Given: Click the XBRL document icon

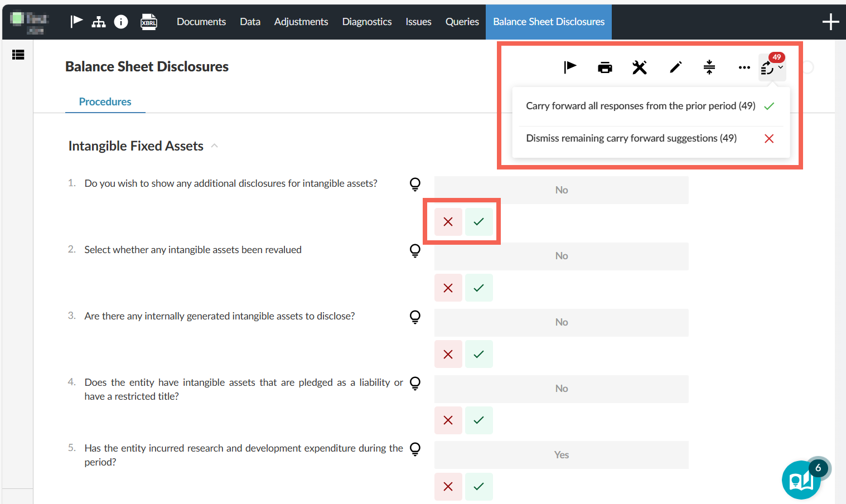Looking at the screenshot, I should click(149, 21).
